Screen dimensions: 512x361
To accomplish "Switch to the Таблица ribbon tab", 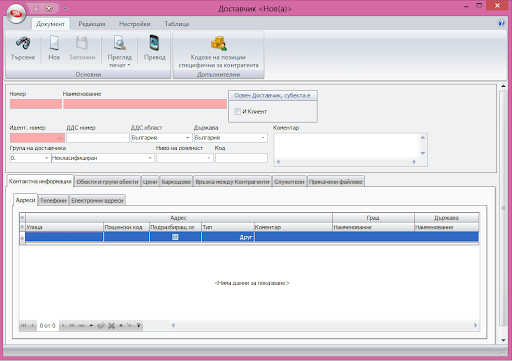I will click(177, 24).
